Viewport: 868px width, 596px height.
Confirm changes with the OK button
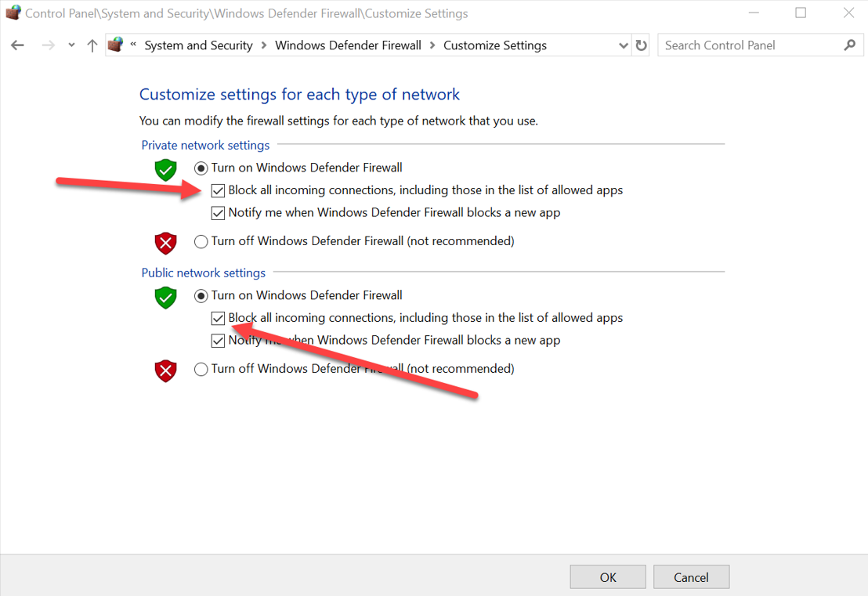tap(608, 577)
